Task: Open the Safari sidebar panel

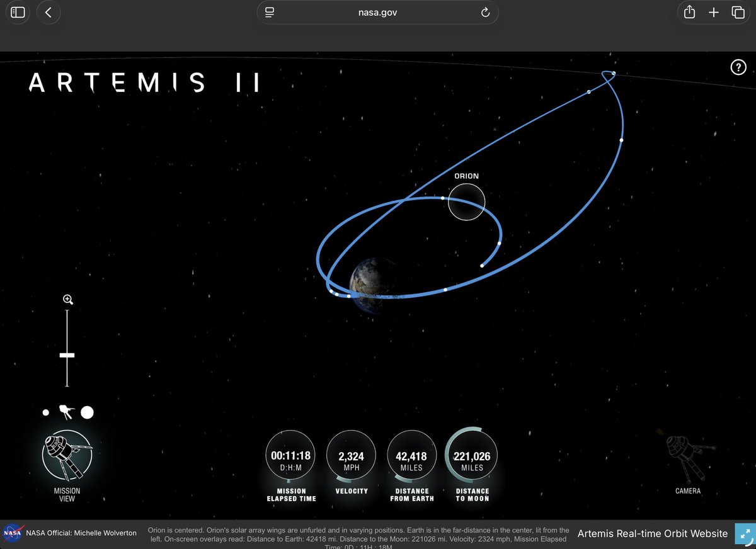Action: [x=18, y=13]
